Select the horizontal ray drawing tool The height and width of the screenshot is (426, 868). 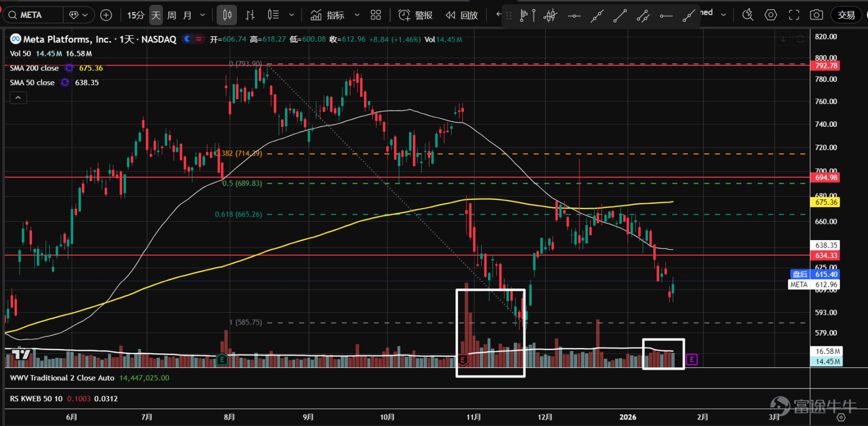666,16
